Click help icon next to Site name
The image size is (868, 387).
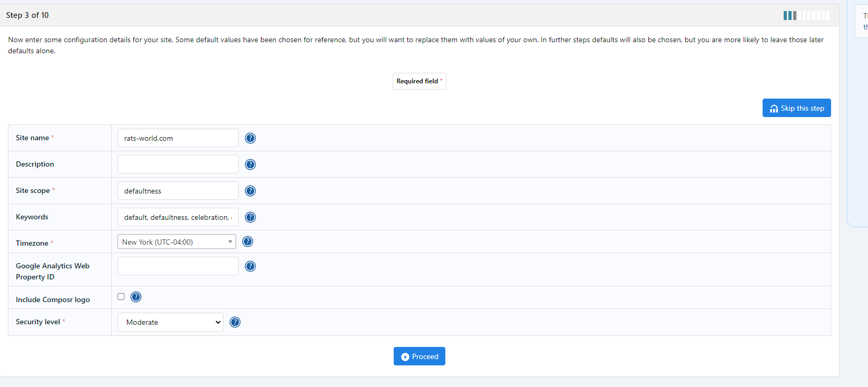(x=250, y=138)
